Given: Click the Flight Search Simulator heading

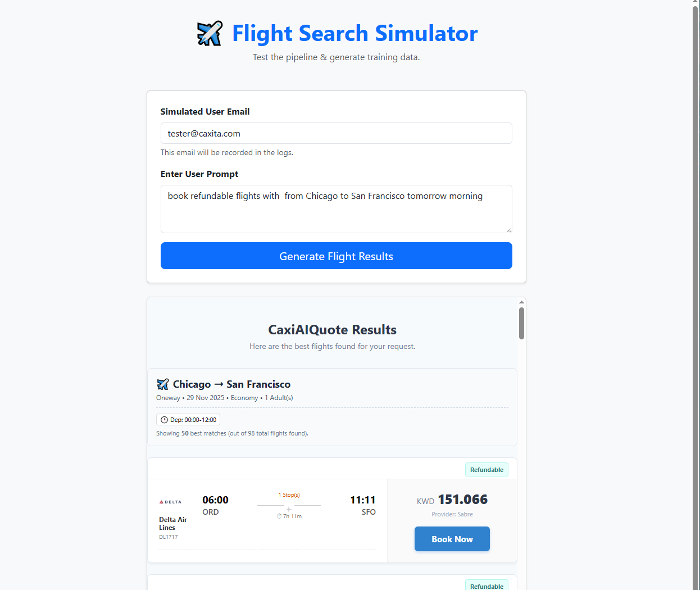Looking at the screenshot, I should (354, 34).
